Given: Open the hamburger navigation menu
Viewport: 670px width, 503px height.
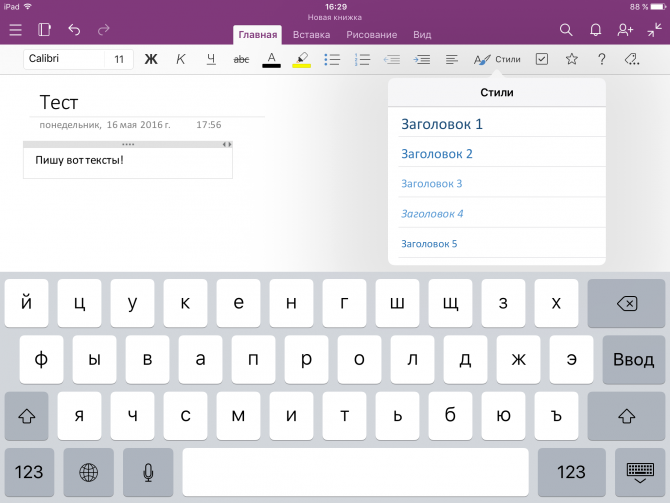Looking at the screenshot, I should coord(15,30).
